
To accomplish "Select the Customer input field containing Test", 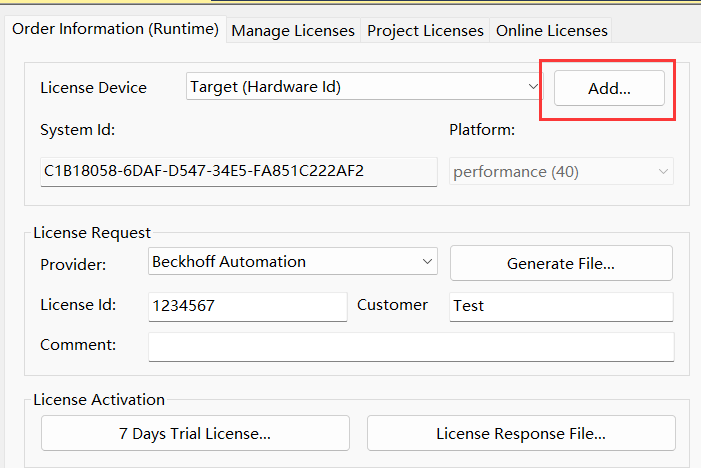I will [x=561, y=306].
